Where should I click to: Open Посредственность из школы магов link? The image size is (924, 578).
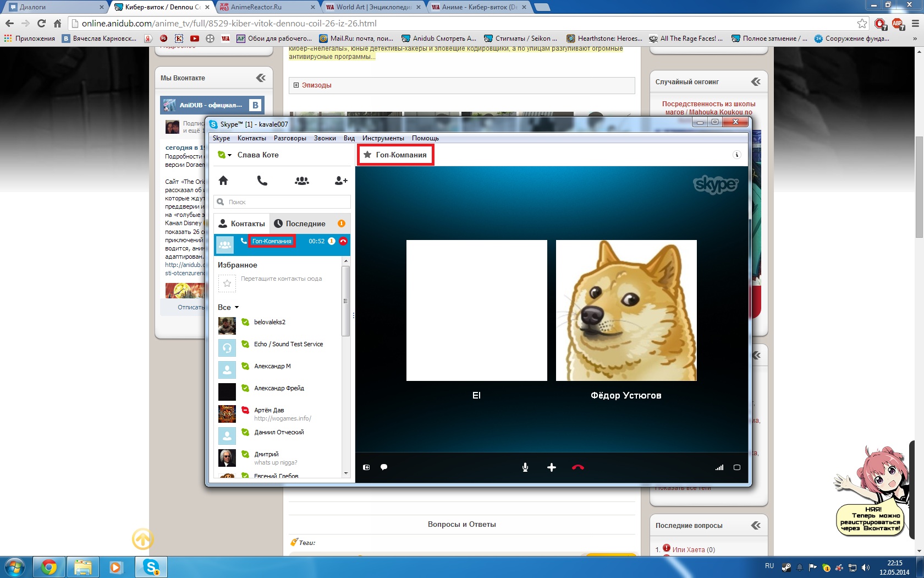pyautogui.click(x=708, y=108)
